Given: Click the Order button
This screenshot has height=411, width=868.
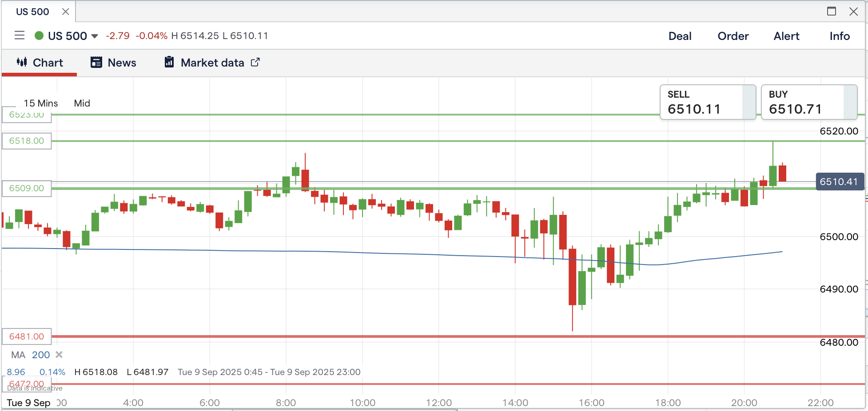Looking at the screenshot, I should point(733,36).
